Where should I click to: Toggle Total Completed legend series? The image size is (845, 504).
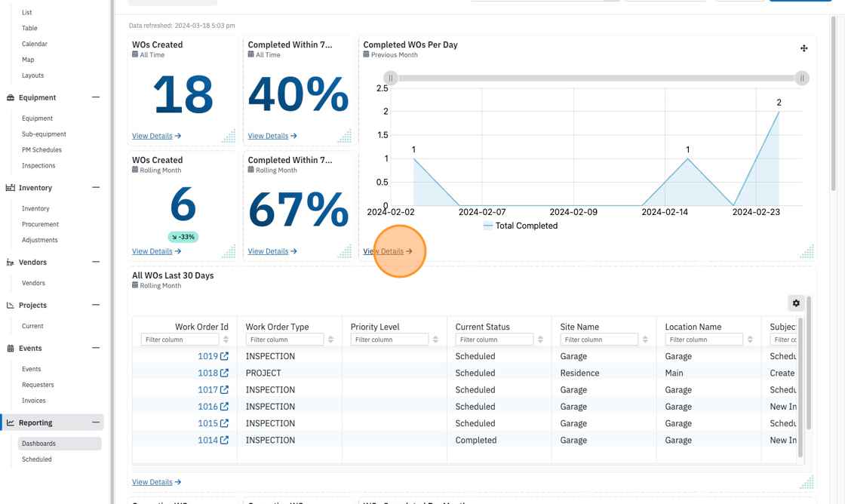tap(520, 226)
